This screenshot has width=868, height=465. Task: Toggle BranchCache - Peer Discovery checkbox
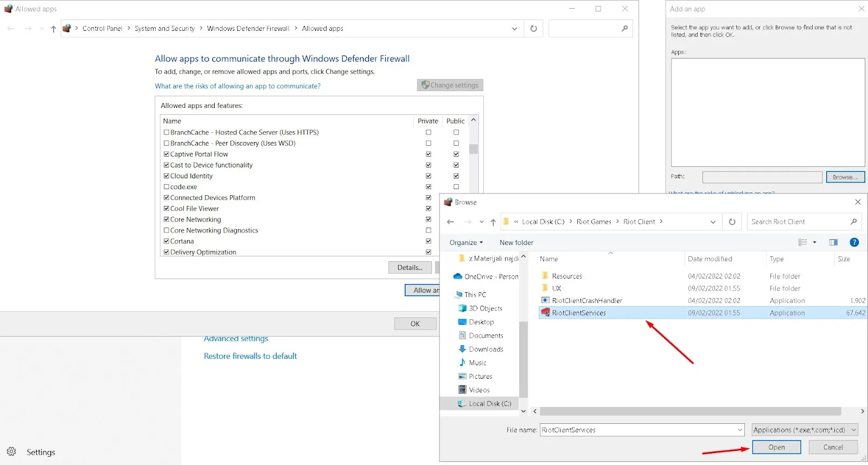tap(167, 143)
